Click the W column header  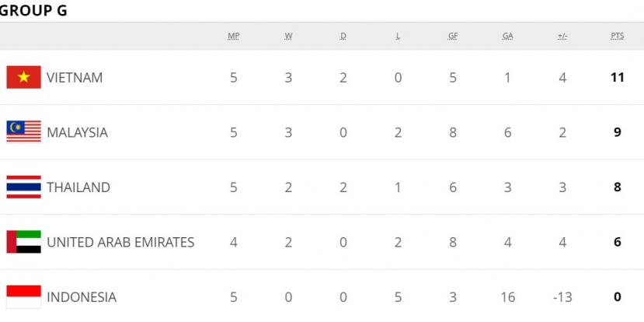click(288, 37)
